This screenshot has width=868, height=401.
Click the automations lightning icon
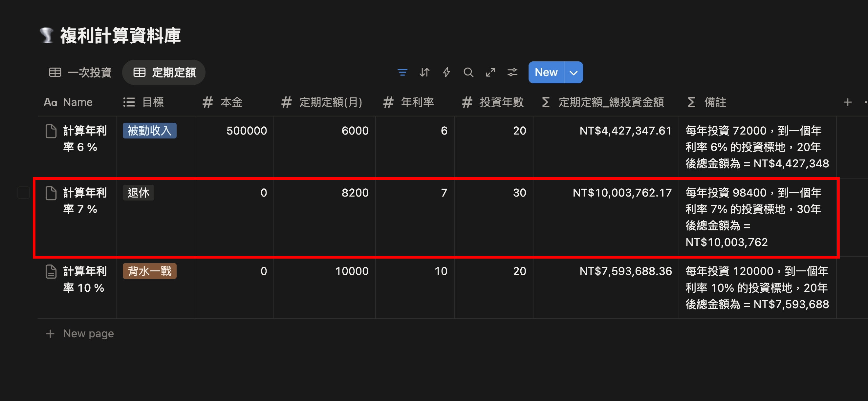[446, 72]
